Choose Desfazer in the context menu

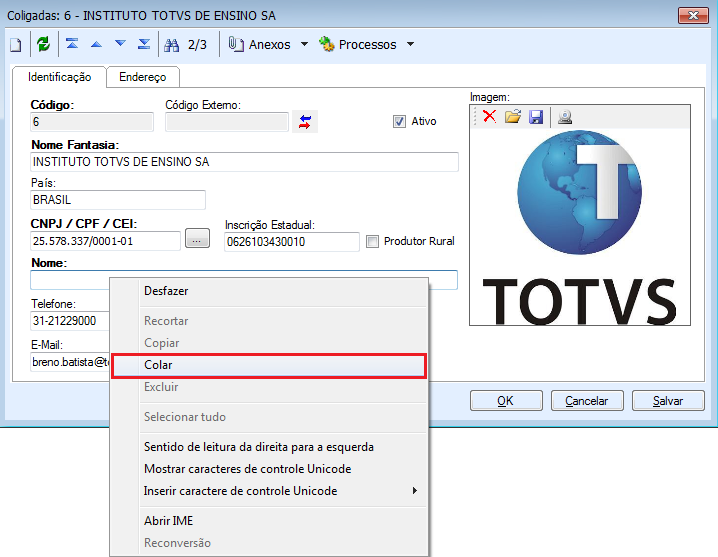[269, 291]
